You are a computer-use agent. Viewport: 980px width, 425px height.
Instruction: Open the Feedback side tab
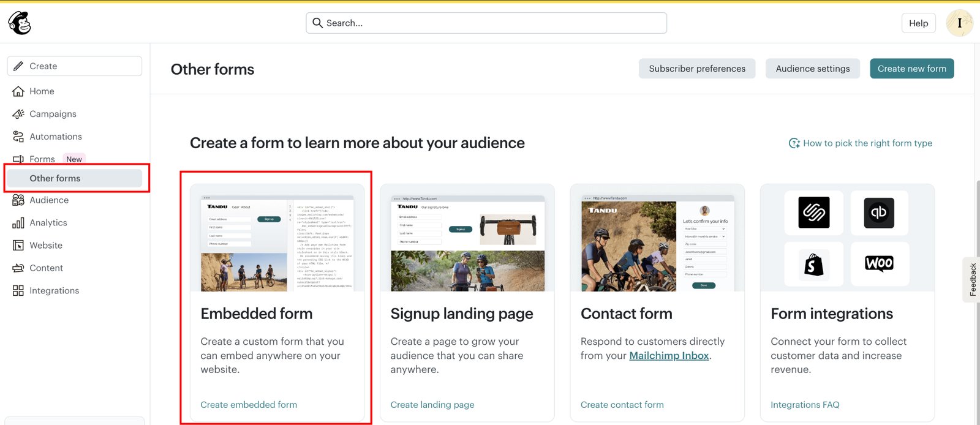[972, 280]
